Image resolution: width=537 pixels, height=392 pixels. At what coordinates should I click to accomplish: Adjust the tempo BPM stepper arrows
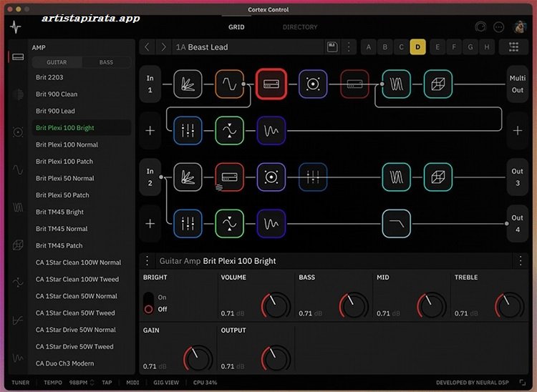click(x=92, y=383)
